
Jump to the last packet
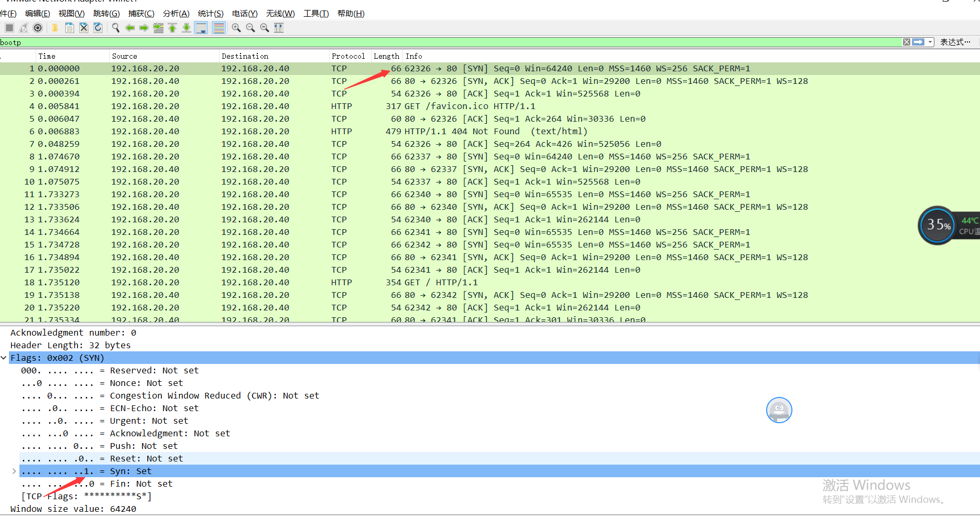point(187,28)
